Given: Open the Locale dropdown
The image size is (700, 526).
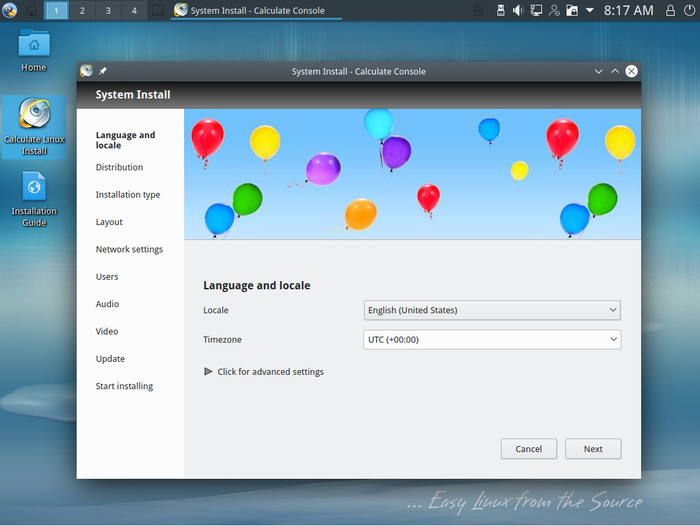Looking at the screenshot, I should pyautogui.click(x=492, y=310).
